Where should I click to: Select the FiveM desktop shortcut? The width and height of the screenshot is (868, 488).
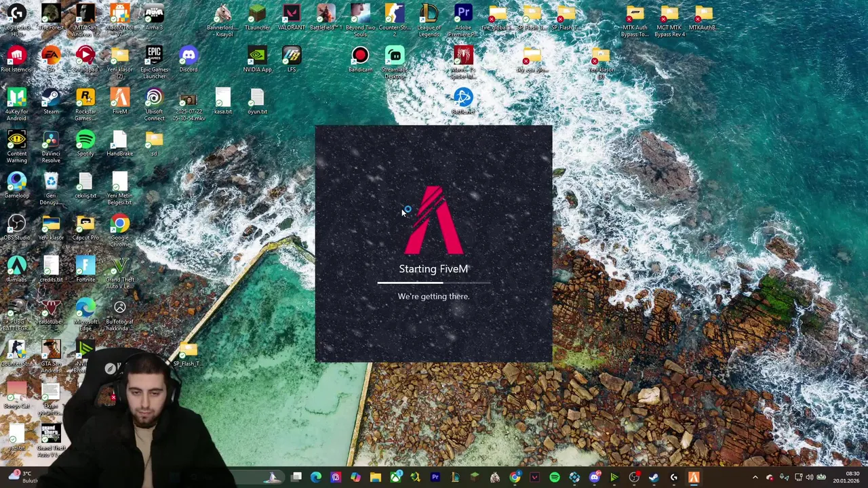[x=120, y=102]
